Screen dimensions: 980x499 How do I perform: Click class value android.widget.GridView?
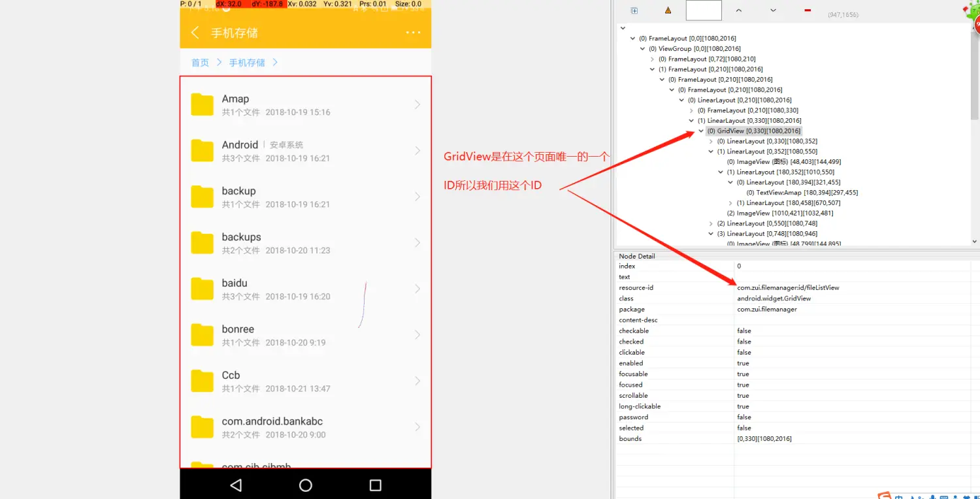pyautogui.click(x=774, y=298)
